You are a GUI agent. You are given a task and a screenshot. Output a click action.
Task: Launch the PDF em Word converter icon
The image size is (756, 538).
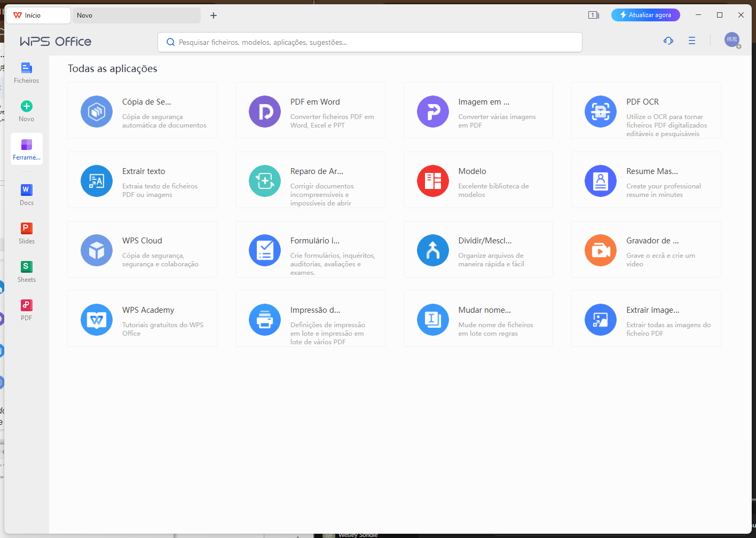pyautogui.click(x=265, y=112)
